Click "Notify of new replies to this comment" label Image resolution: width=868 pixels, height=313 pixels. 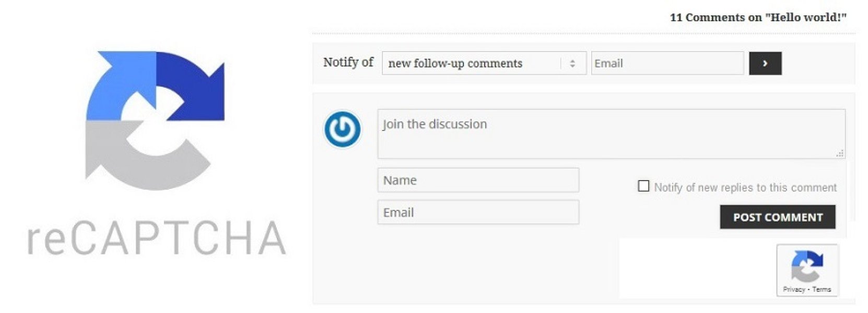745,187
